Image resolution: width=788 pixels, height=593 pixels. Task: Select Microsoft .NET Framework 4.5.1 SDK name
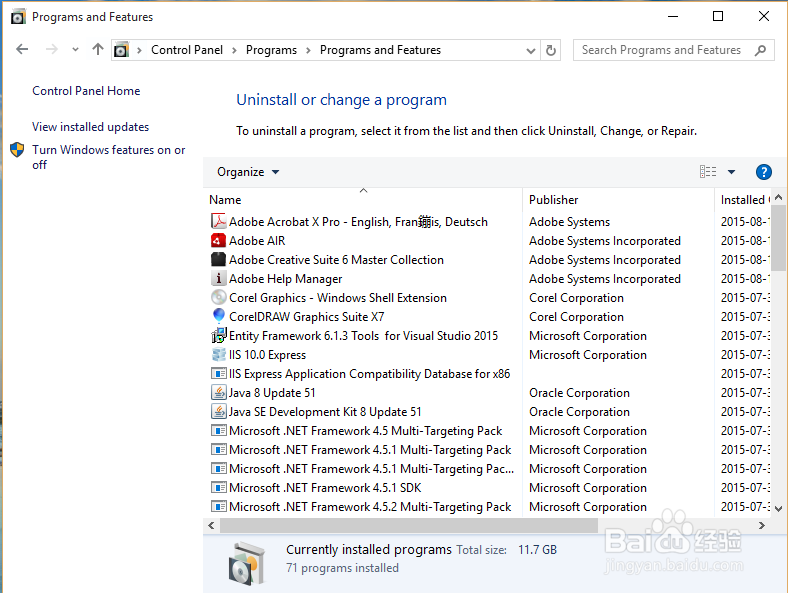[325, 487]
